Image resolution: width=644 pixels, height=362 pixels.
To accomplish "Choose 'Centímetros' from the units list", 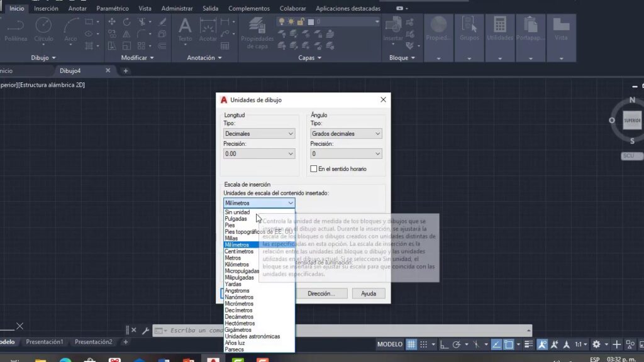I will (239, 251).
